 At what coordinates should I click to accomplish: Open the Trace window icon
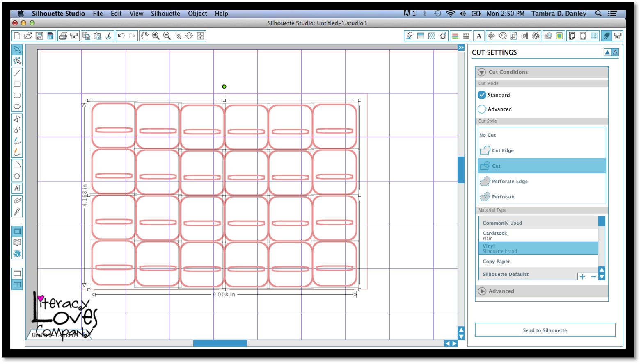[x=559, y=36]
